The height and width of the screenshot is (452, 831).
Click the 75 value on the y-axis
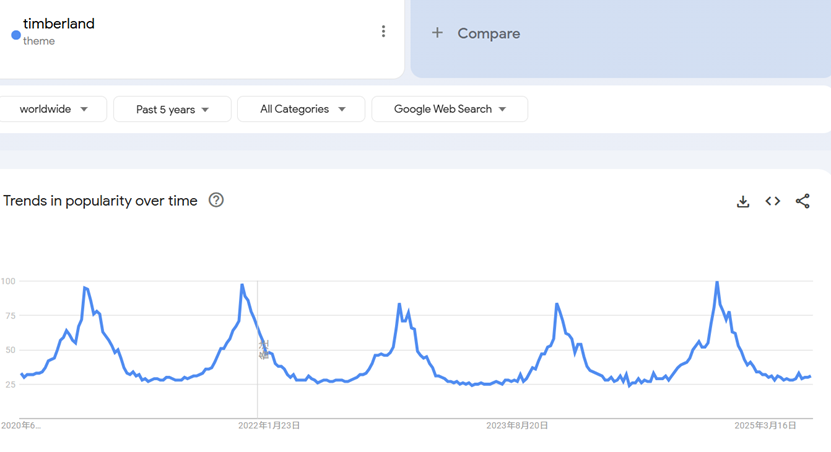[11, 316]
